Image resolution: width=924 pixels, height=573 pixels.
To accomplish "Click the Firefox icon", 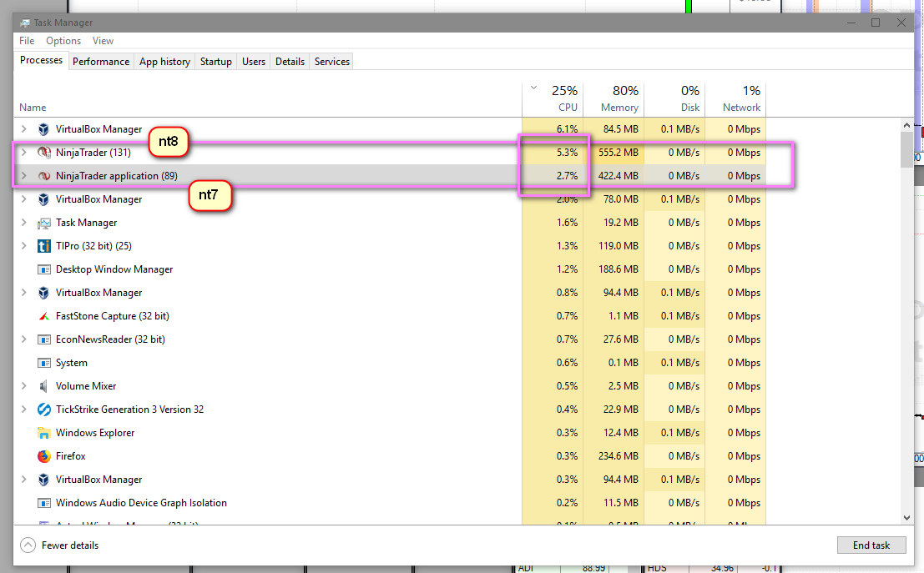I will click(43, 456).
